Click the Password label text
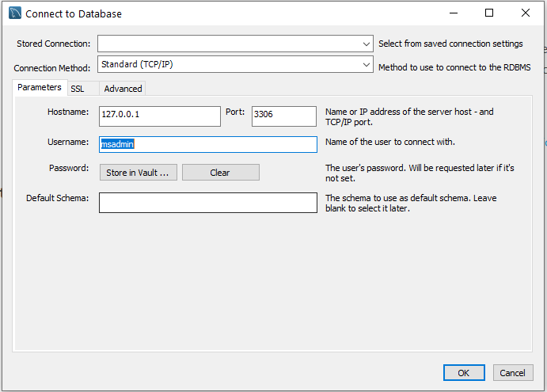Image resolution: width=547 pixels, height=392 pixels. [x=69, y=168]
